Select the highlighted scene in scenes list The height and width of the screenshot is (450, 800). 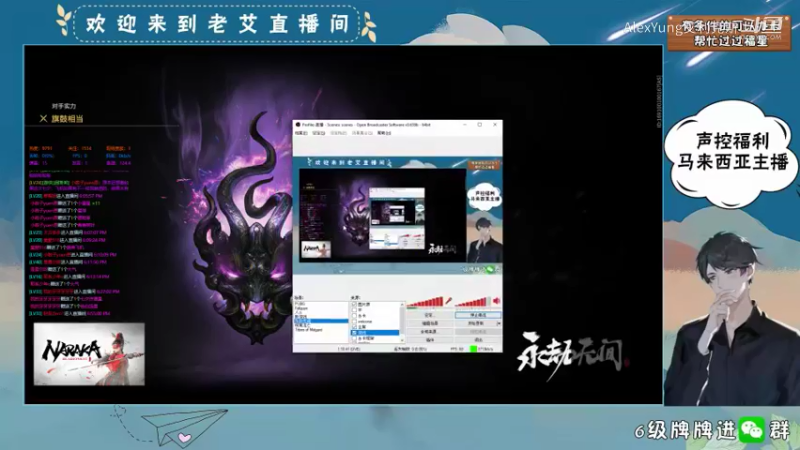321,321
